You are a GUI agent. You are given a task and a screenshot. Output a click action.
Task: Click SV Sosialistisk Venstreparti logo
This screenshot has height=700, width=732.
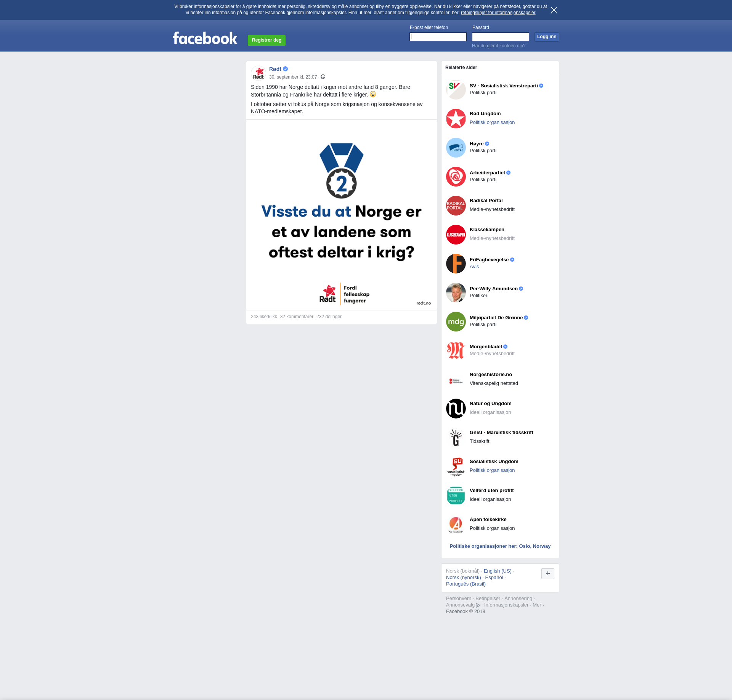[x=456, y=90]
